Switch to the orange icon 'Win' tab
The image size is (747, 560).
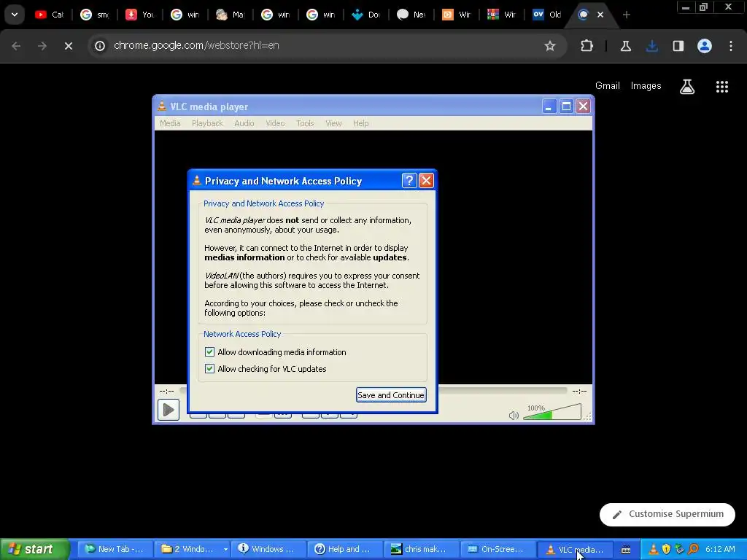click(457, 15)
